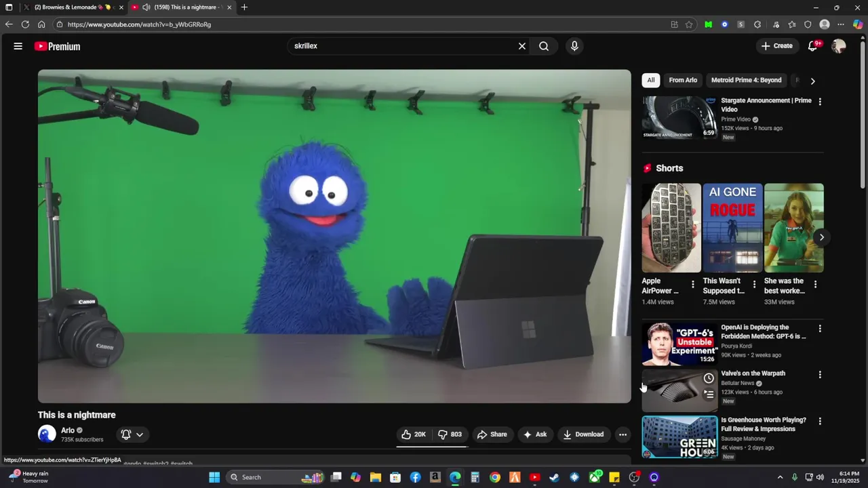This screenshot has width=868, height=488.
Task: Open Steam from the taskbar
Action: click(555, 477)
